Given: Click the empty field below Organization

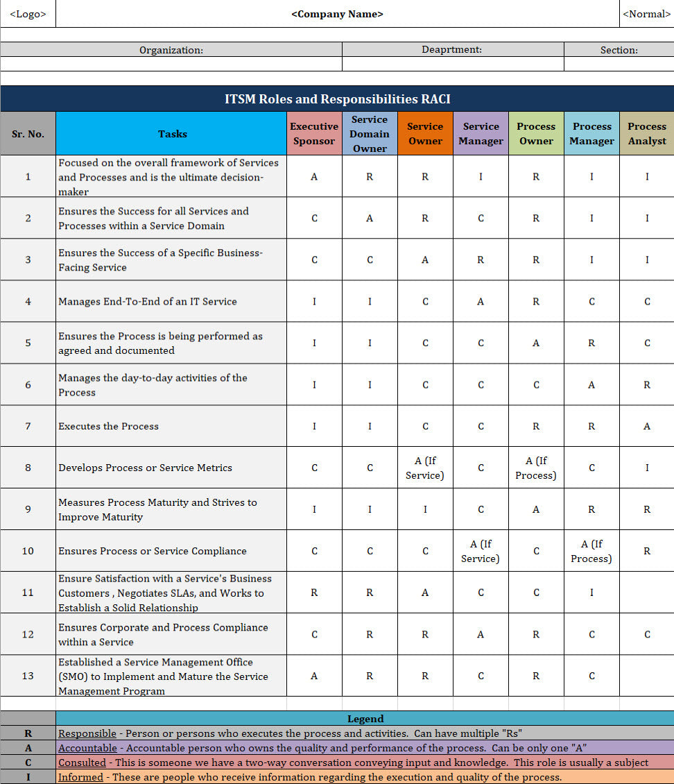Looking at the screenshot, I should 171,64.
